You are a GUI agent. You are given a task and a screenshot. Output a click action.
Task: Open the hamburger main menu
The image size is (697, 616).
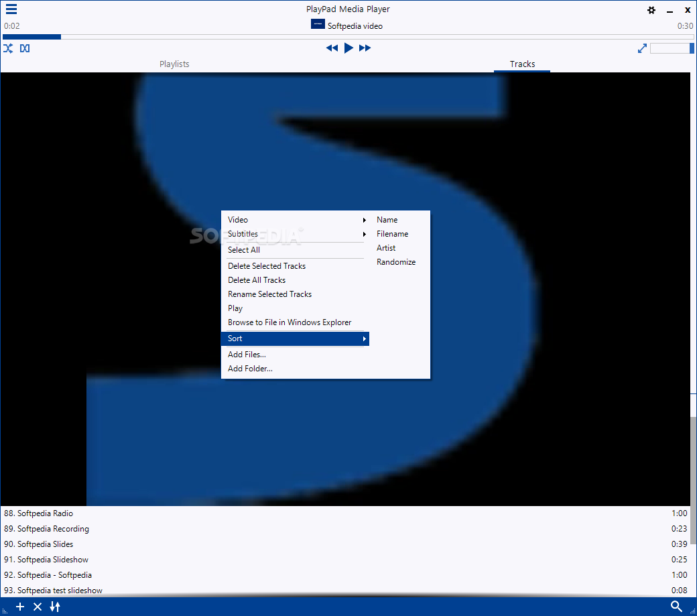tap(11, 9)
